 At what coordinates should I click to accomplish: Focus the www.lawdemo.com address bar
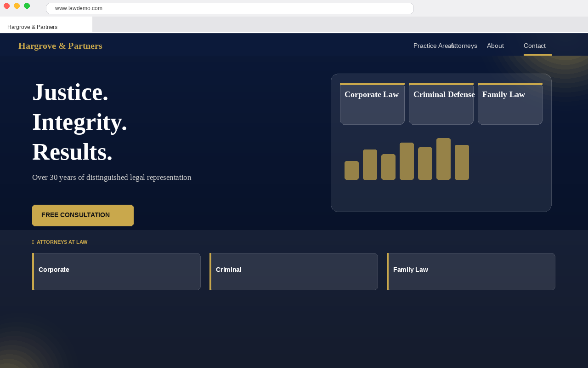click(230, 8)
